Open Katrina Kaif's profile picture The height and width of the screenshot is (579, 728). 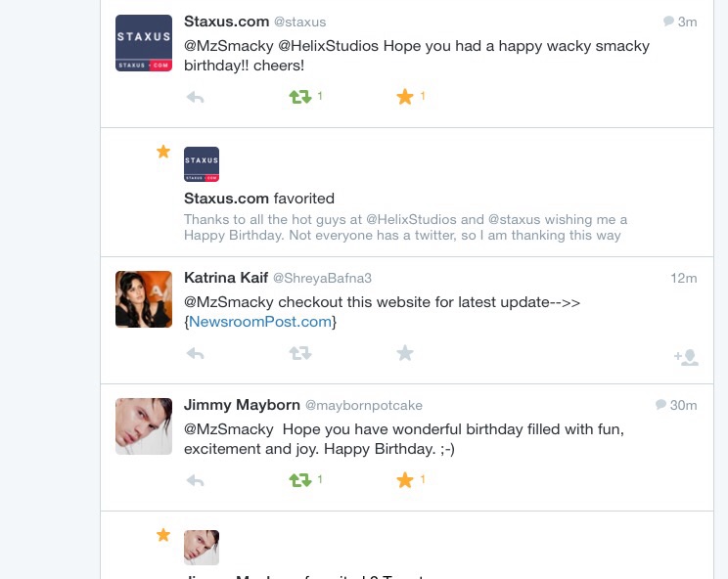coord(144,299)
